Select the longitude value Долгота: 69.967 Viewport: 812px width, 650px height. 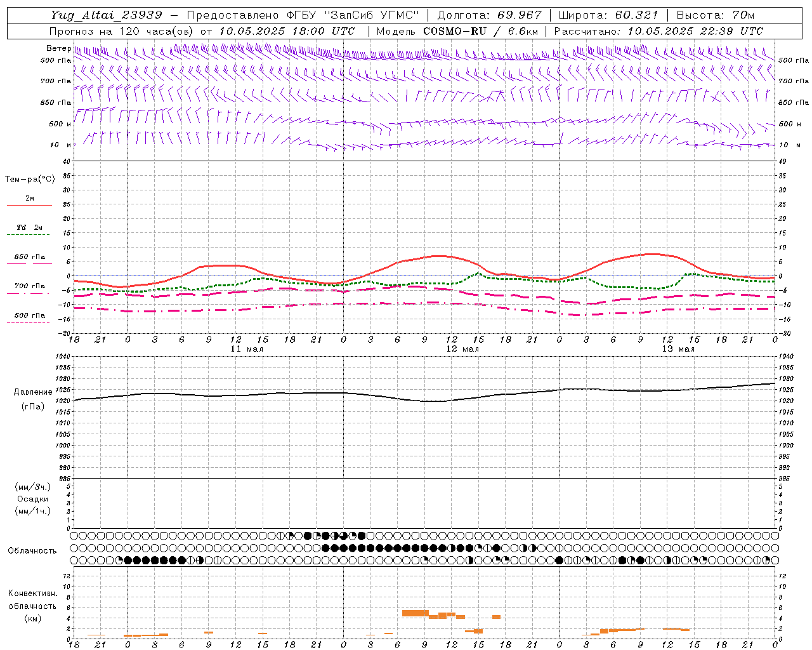(490, 15)
